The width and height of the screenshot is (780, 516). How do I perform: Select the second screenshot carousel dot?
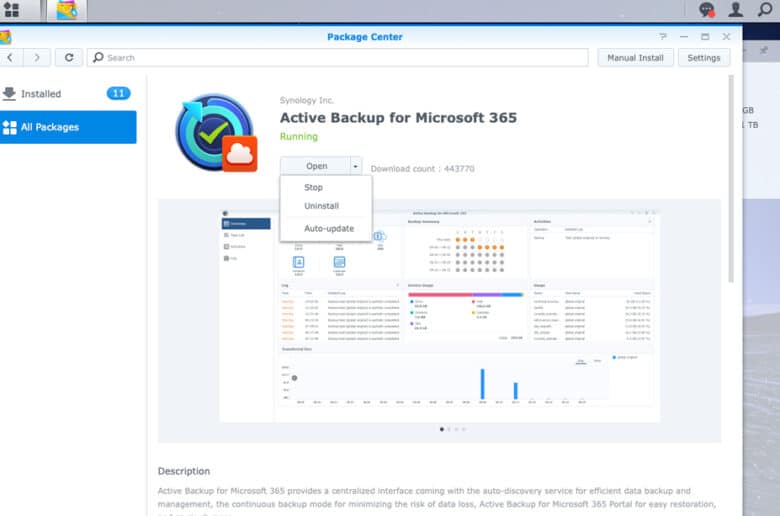click(x=449, y=429)
